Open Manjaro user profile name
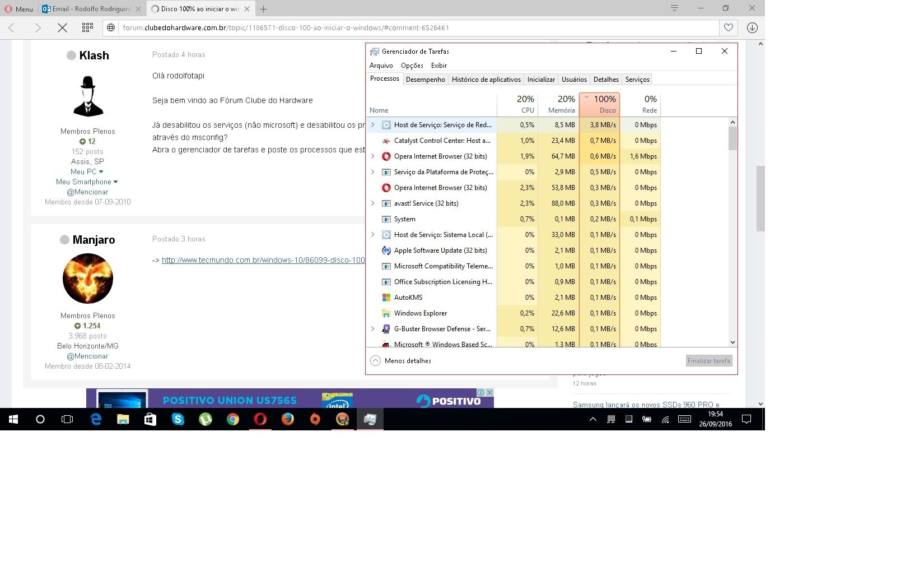 coord(94,240)
